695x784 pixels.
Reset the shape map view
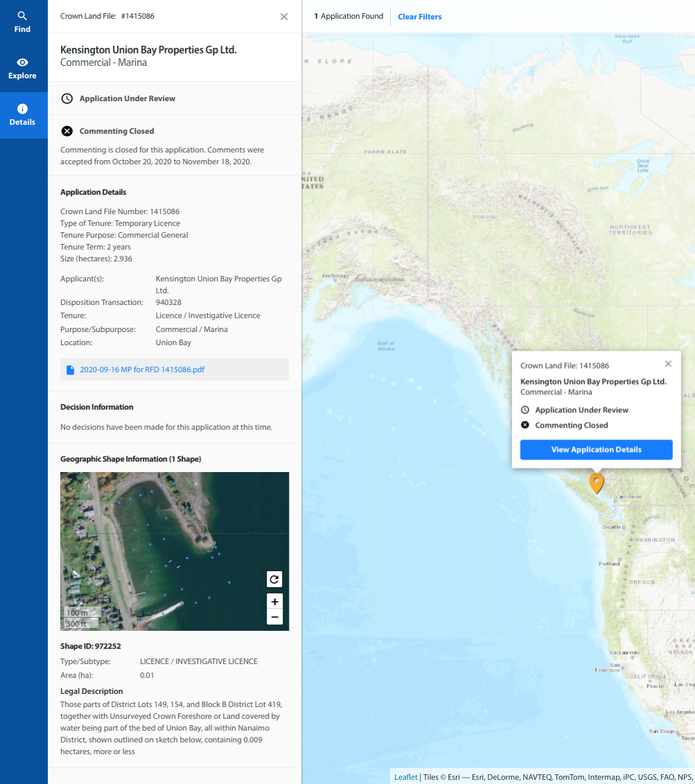[274, 580]
